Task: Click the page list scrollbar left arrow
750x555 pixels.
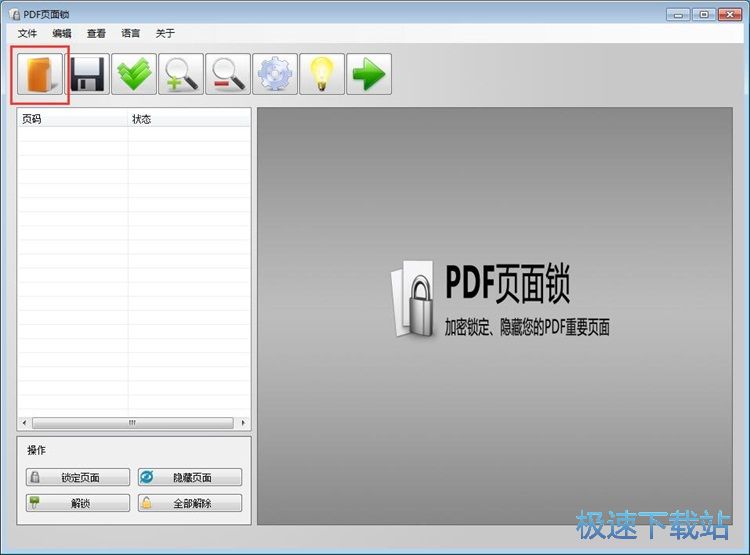Action: [24, 423]
